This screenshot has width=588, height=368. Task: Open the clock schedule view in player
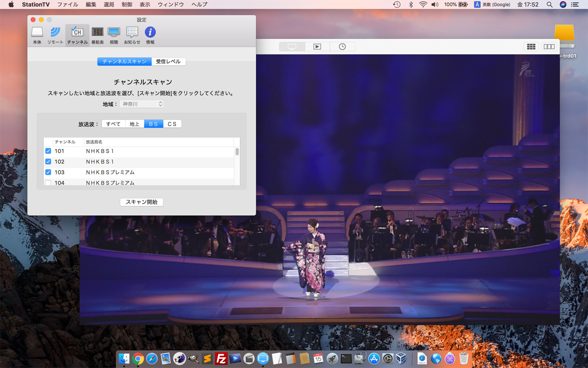click(x=342, y=46)
